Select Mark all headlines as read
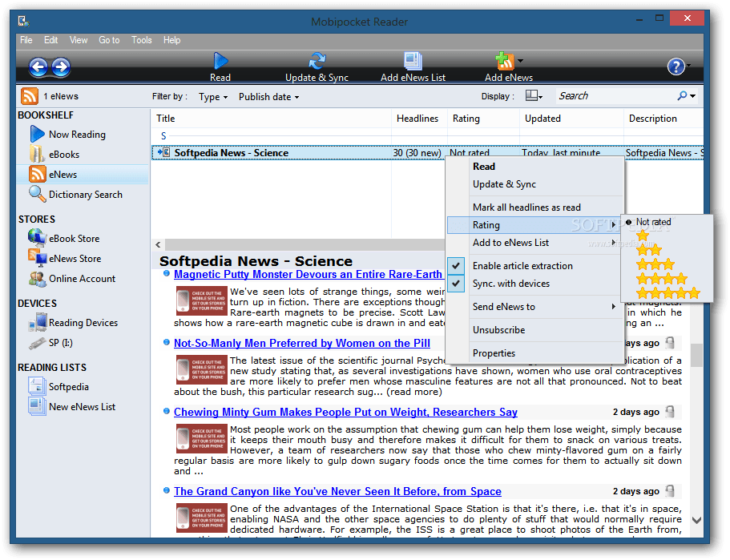This screenshot has height=560, width=730. coord(535,207)
